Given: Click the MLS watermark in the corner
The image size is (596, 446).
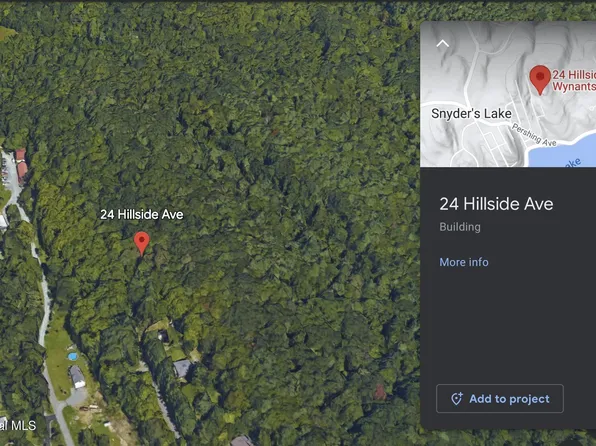Looking at the screenshot, I should coord(18,425).
